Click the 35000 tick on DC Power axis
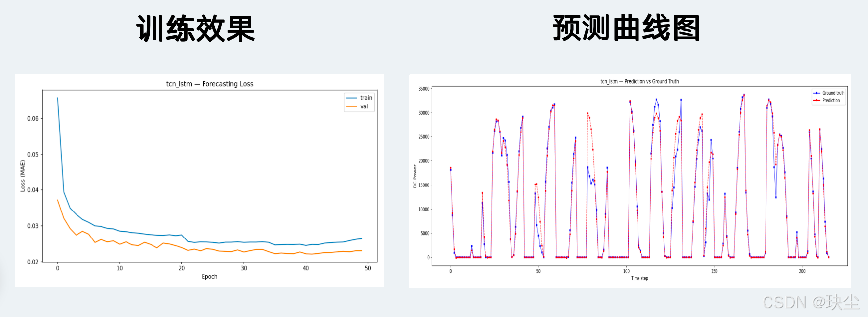 [424, 89]
